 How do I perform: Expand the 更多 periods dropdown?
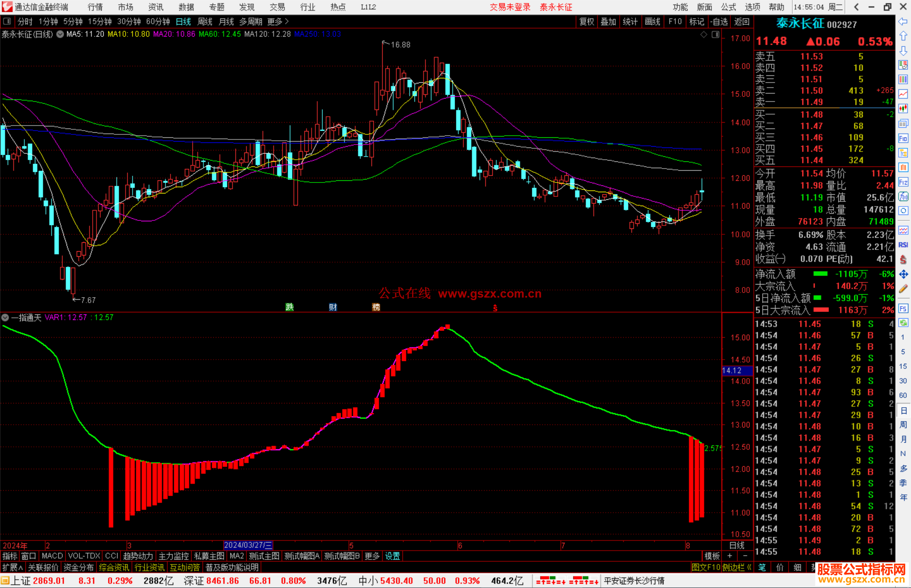click(278, 21)
